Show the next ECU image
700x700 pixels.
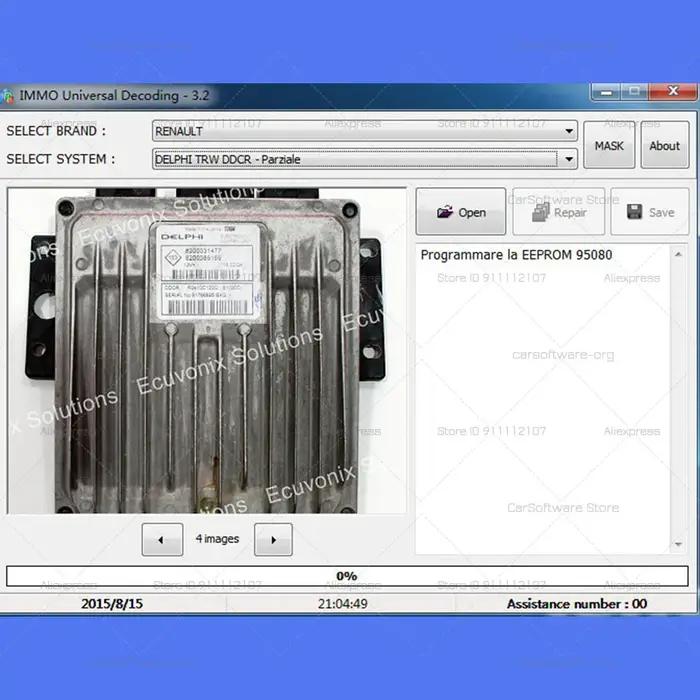click(273, 540)
